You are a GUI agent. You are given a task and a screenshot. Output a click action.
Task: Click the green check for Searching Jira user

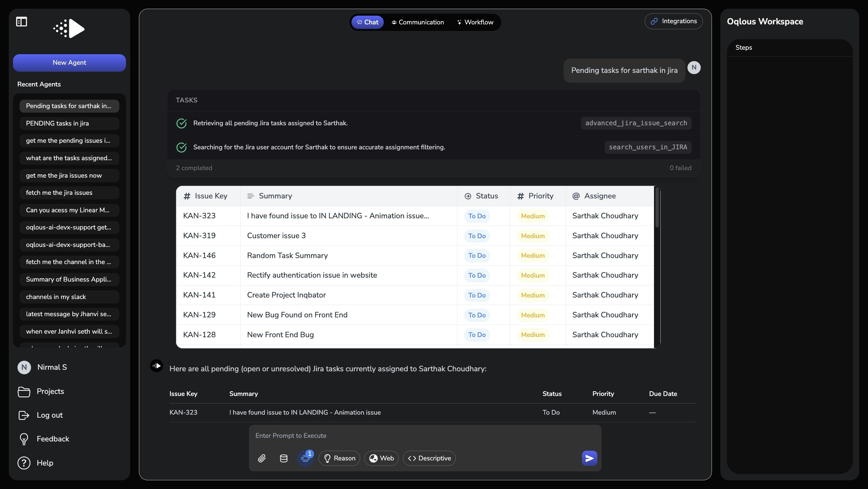[181, 147]
